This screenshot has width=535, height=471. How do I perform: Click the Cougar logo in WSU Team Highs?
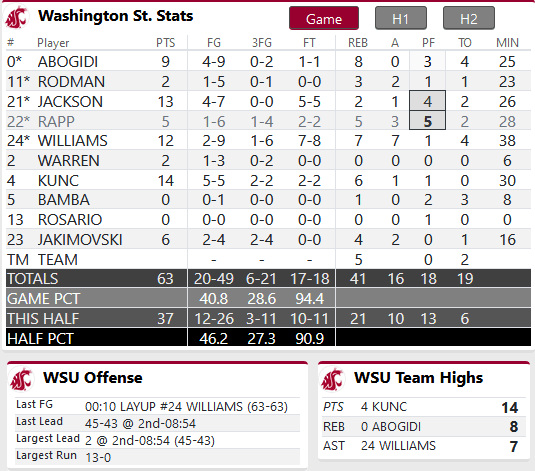(x=332, y=379)
